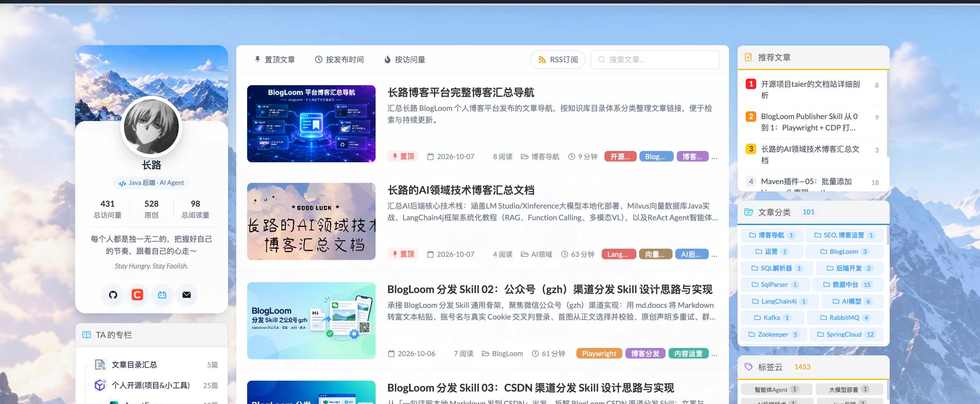The width and height of the screenshot is (980, 404).
Task: Open BlogLoom 分发 Skill 02 article title
Action: coord(550,290)
